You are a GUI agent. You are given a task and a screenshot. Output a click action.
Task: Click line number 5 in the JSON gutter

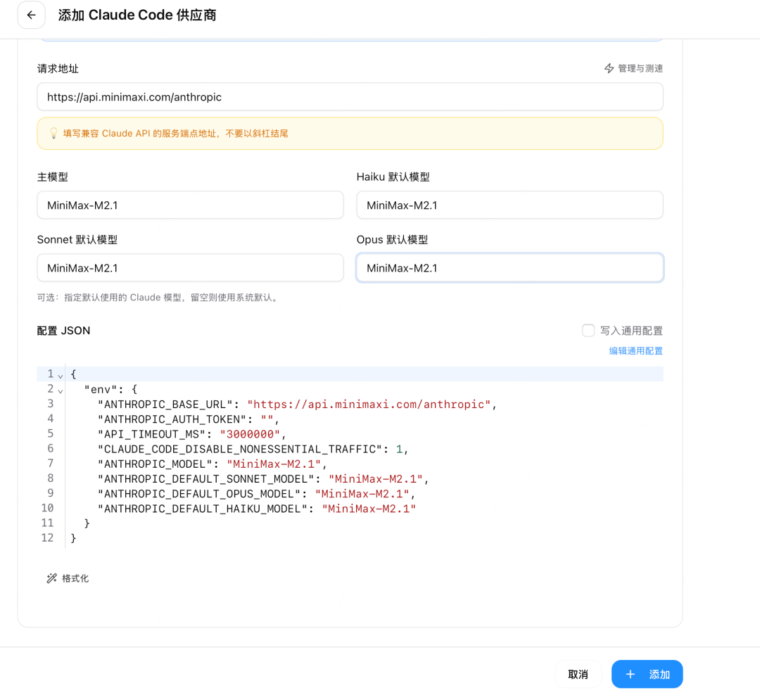50,433
